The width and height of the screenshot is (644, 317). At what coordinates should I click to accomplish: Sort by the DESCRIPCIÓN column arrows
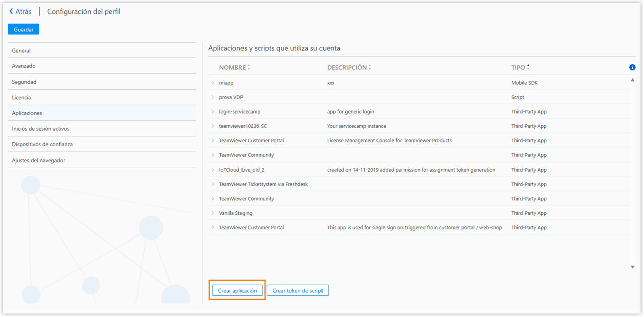pos(370,67)
